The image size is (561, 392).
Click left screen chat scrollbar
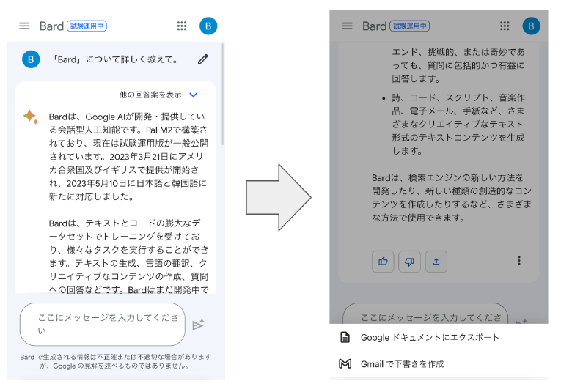[222, 94]
